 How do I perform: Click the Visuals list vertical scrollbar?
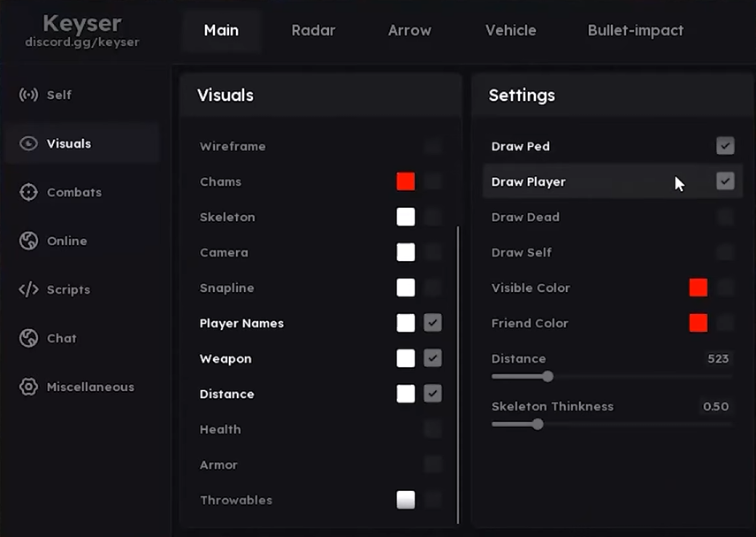458,372
